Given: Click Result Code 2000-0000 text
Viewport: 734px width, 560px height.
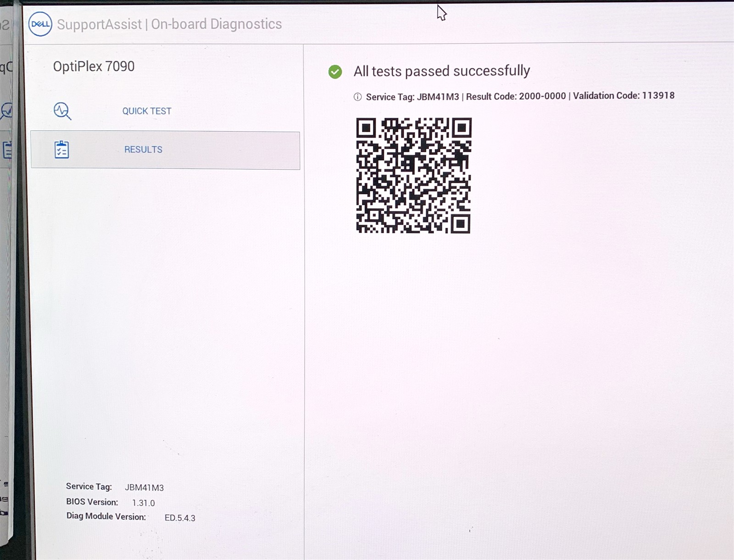Looking at the screenshot, I should tap(516, 96).
